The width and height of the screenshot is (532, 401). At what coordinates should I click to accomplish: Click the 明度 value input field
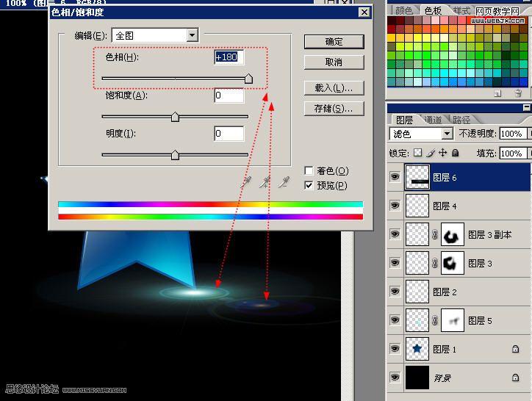coord(229,134)
